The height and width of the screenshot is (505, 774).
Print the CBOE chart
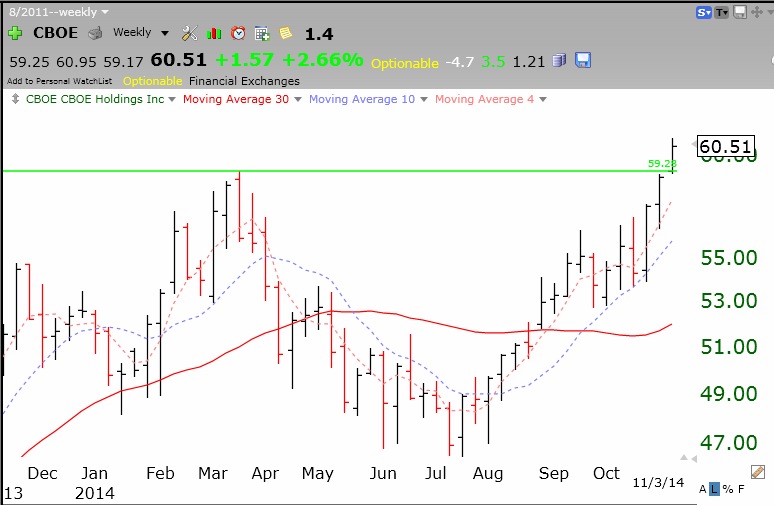pos(95,34)
